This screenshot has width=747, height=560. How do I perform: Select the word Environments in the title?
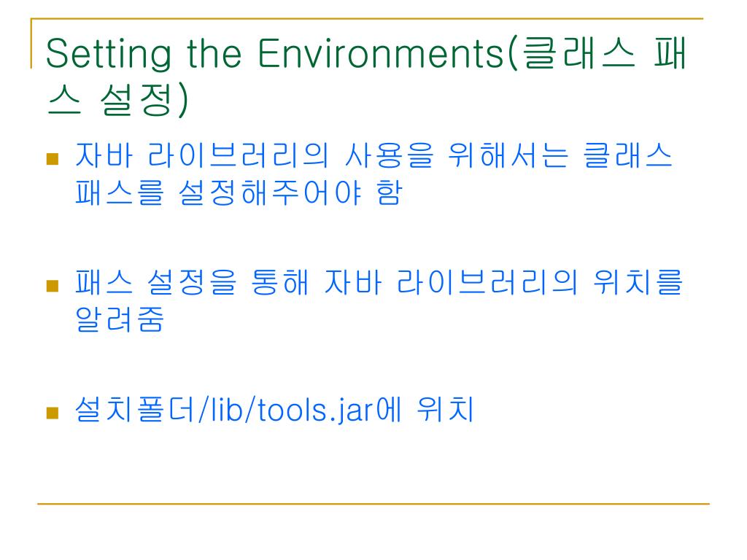click(380, 52)
